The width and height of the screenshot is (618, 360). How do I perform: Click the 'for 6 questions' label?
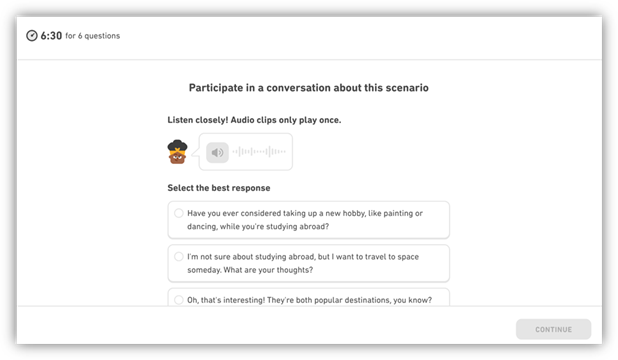(93, 36)
